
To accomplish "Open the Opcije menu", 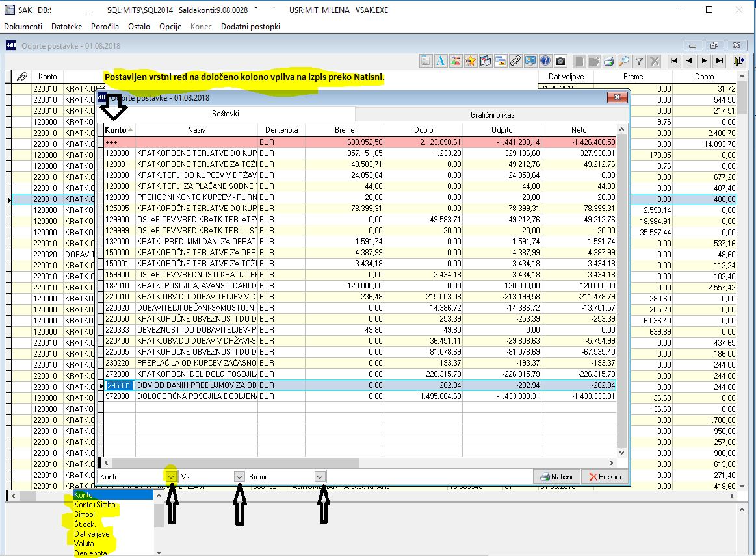I will [170, 27].
